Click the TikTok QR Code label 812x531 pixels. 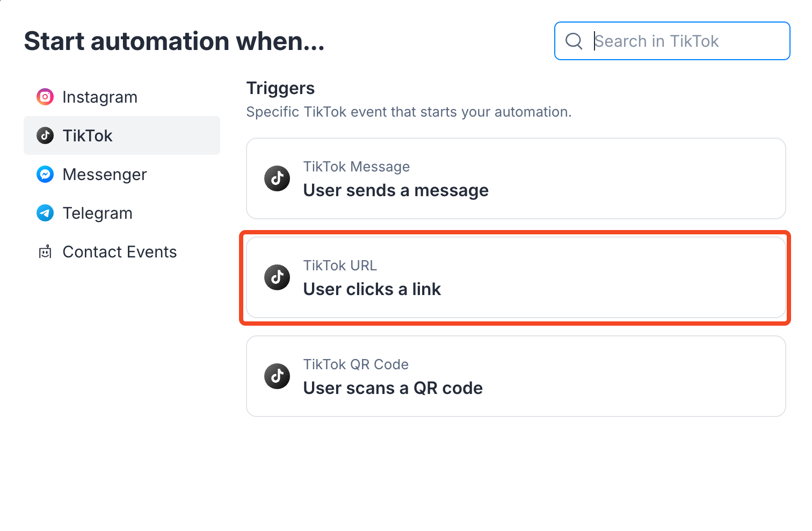tap(356, 364)
